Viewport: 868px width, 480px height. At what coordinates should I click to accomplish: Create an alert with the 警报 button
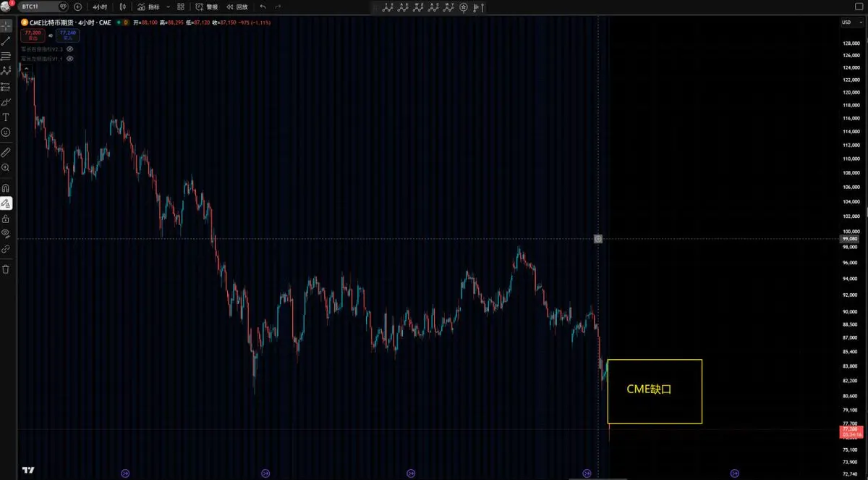pyautogui.click(x=207, y=7)
